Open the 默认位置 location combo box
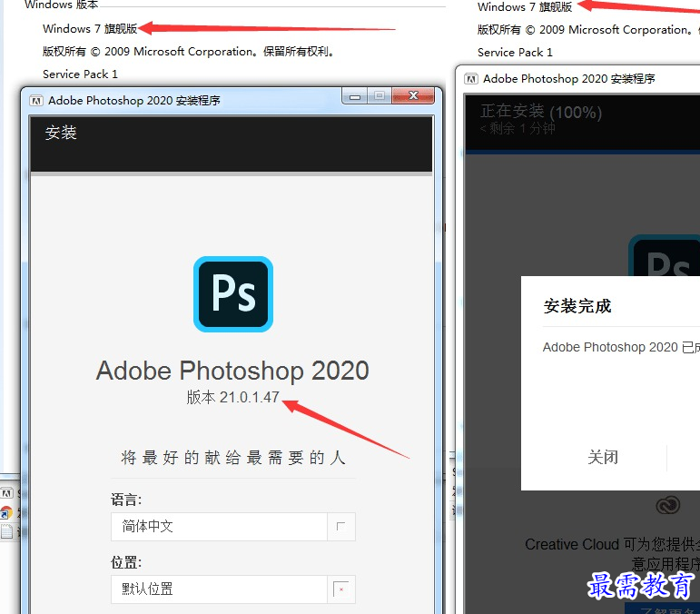Viewport: 700px width, 614px height. tap(233, 589)
